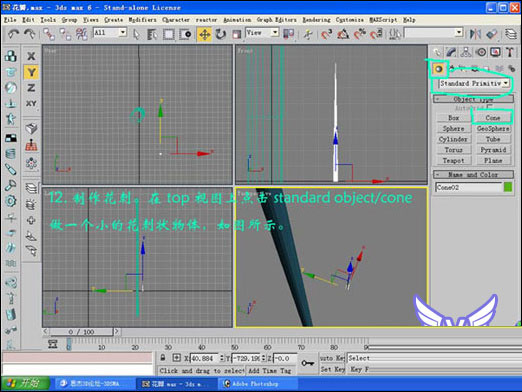
Task: Open the Modifiers menu
Action: 143,20
